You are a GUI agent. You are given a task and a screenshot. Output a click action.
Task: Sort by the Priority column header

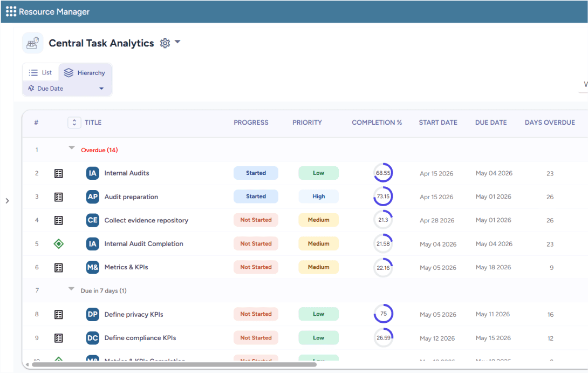[307, 123]
